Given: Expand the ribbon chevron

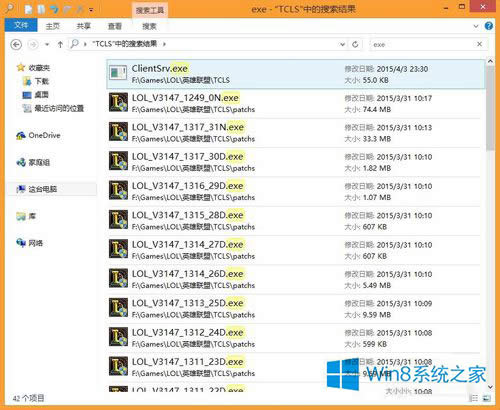Looking at the screenshot, I should (x=476, y=26).
